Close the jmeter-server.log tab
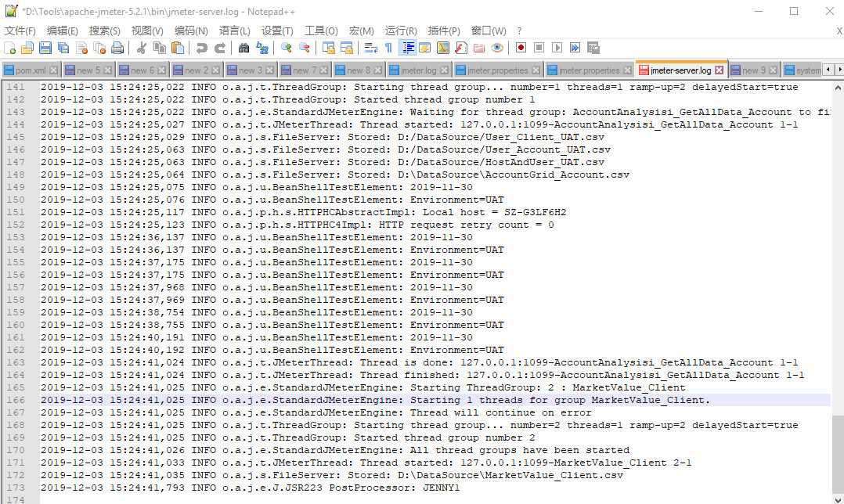This screenshot has width=844, height=504. pos(719,70)
